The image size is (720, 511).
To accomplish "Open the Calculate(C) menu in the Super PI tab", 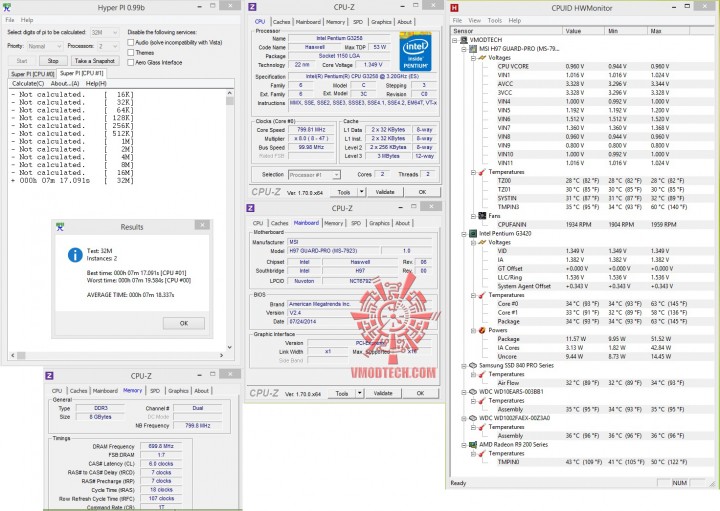I will (28, 84).
